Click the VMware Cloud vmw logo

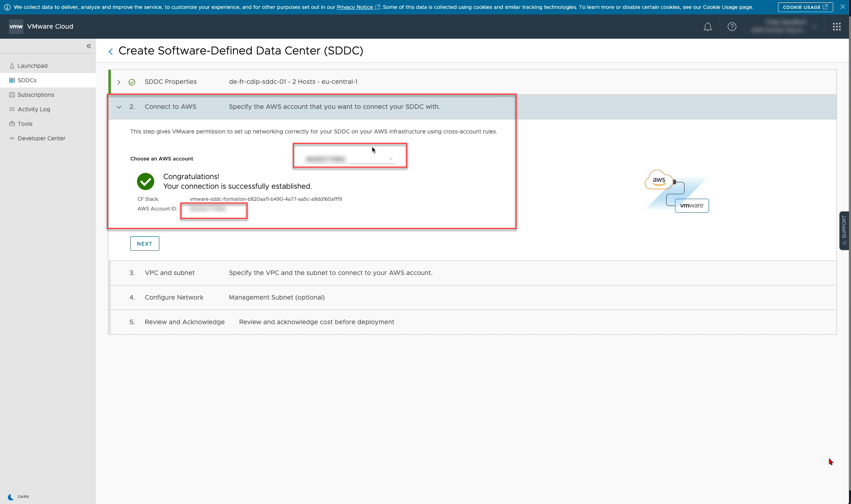(16, 27)
